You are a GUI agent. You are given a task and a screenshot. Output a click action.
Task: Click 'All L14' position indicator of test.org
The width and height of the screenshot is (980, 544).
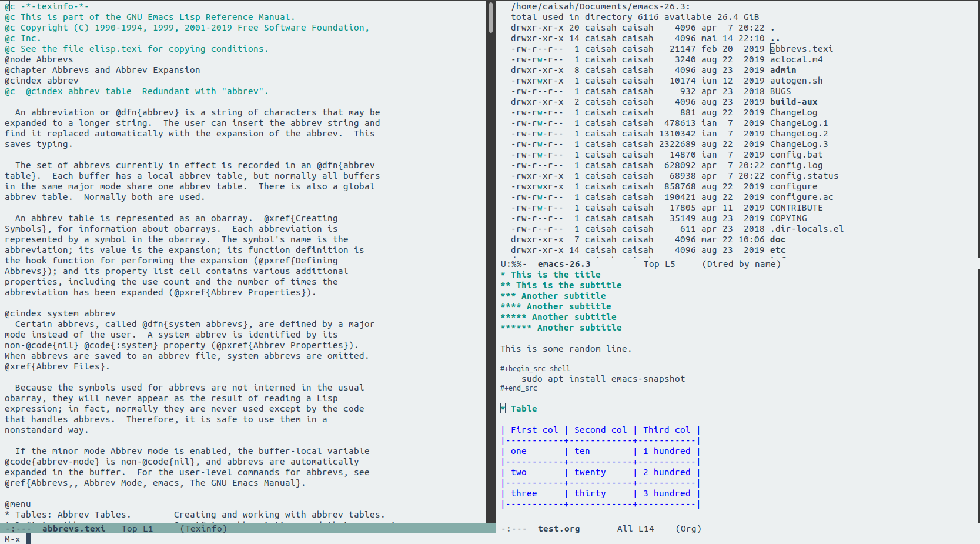[635, 529]
